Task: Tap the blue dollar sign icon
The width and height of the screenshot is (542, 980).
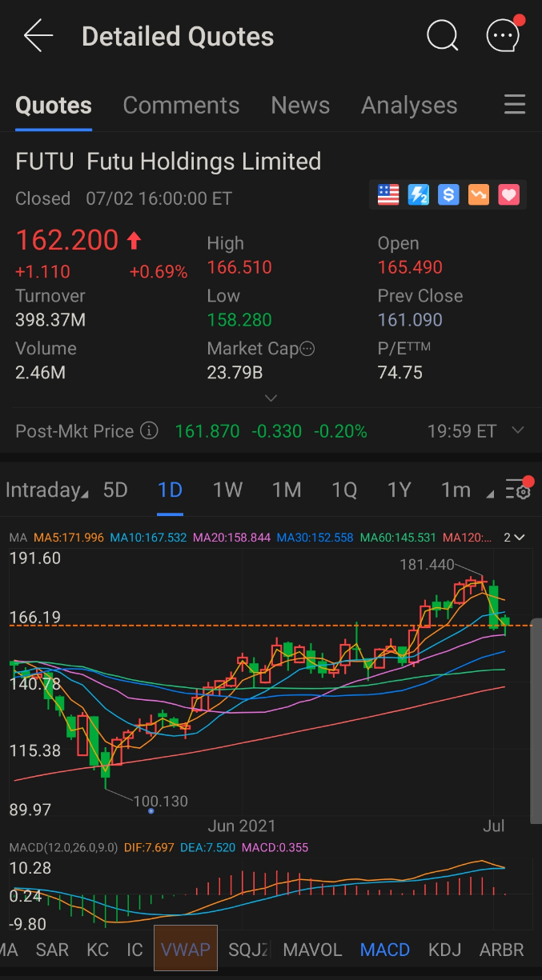Action: click(x=448, y=194)
